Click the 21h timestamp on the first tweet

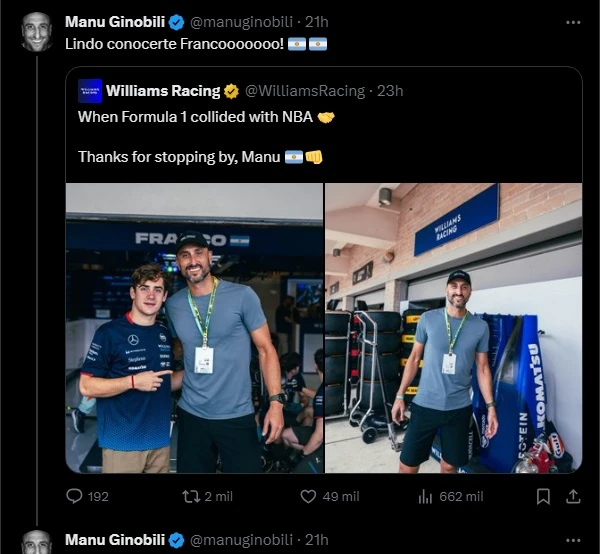click(316, 21)
